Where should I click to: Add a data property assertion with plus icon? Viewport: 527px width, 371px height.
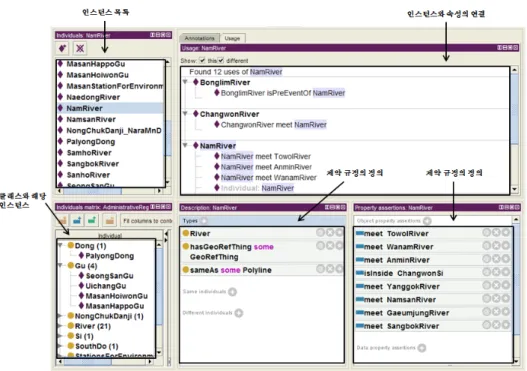[x=422, y=348]
